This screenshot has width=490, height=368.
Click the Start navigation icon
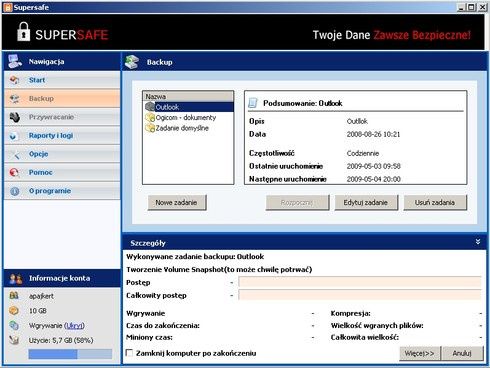pos(14,80)
